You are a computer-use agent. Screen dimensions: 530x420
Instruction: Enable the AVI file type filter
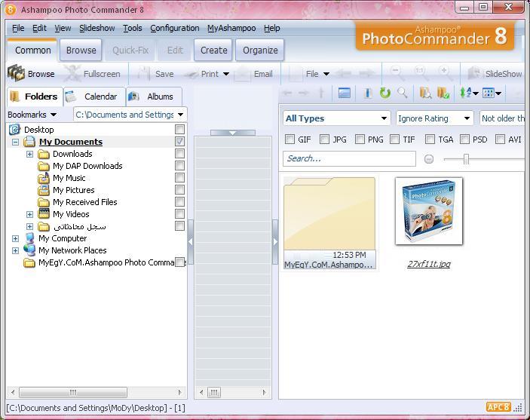click(x=500, y=139)
